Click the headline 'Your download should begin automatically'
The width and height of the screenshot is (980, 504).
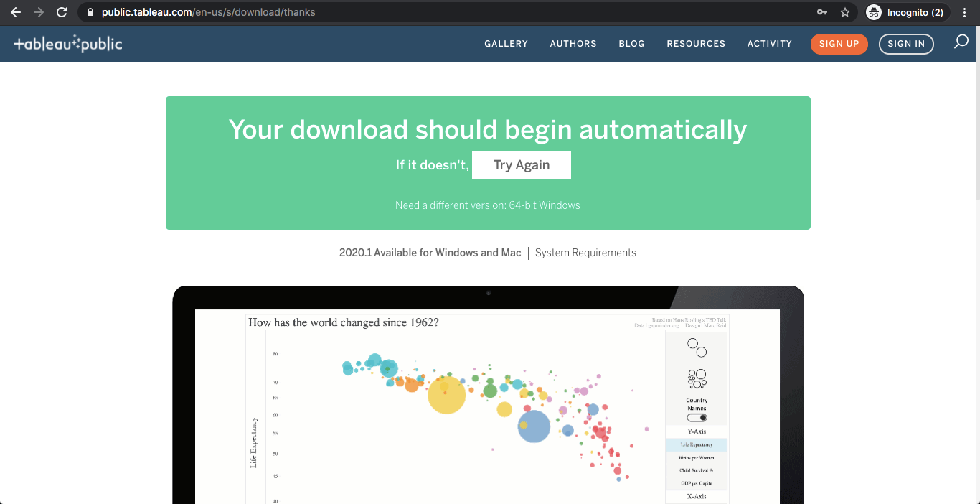point(488,129)
